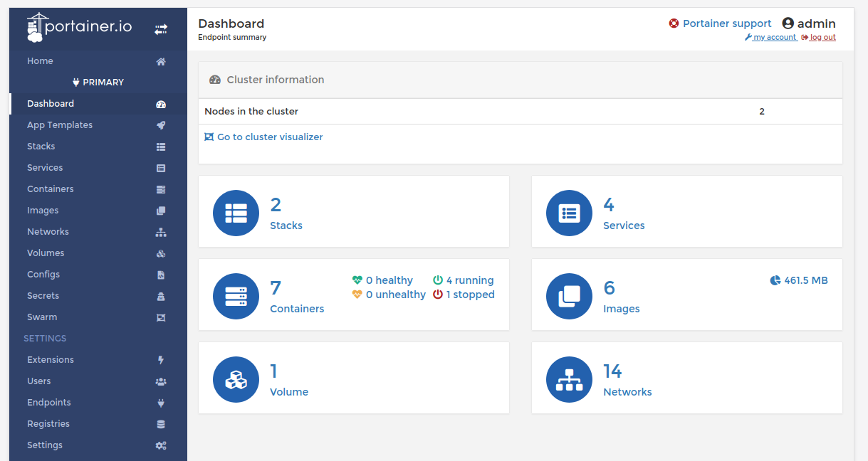The image size is (868, 461).
Task: Go to cluster visualizer link
Action: tap(263, 137)
